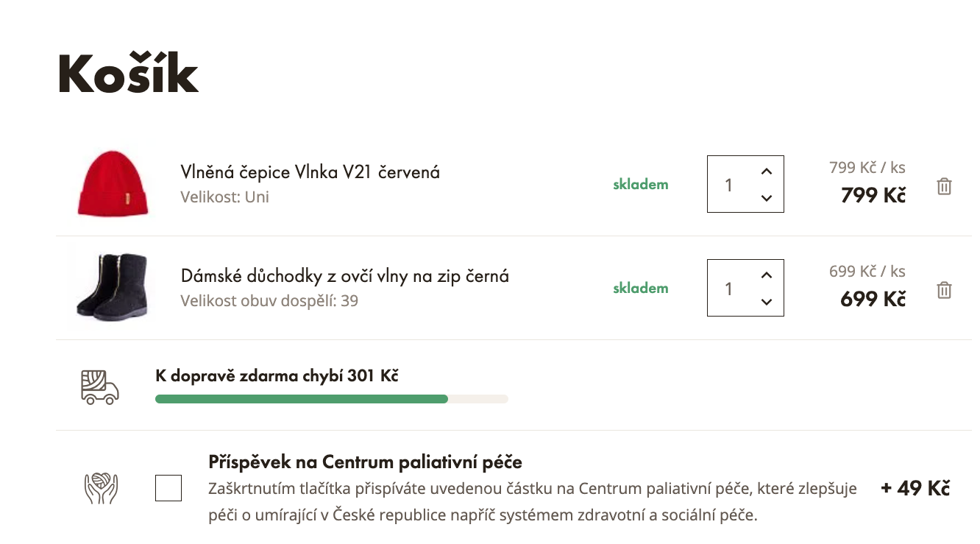The image size is (980, 544).
Task: Click the Příspěvek na Centrum paliativní péče heading
Action: pos(365,462)
